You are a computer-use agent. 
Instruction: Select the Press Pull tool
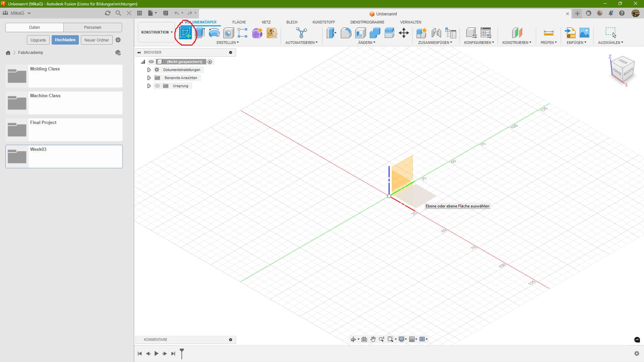click(331, 33)
